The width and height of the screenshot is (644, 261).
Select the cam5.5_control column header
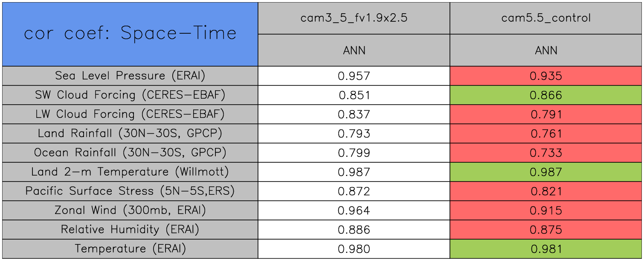(546, 18)
